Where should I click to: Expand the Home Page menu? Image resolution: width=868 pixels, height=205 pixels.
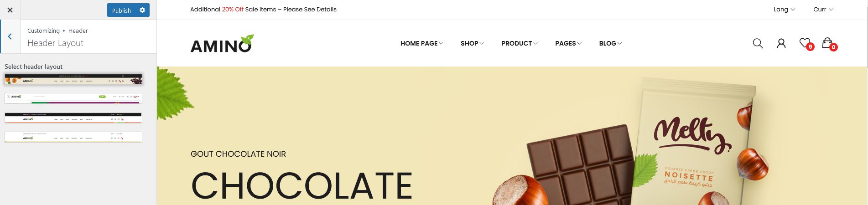(421, 43)
